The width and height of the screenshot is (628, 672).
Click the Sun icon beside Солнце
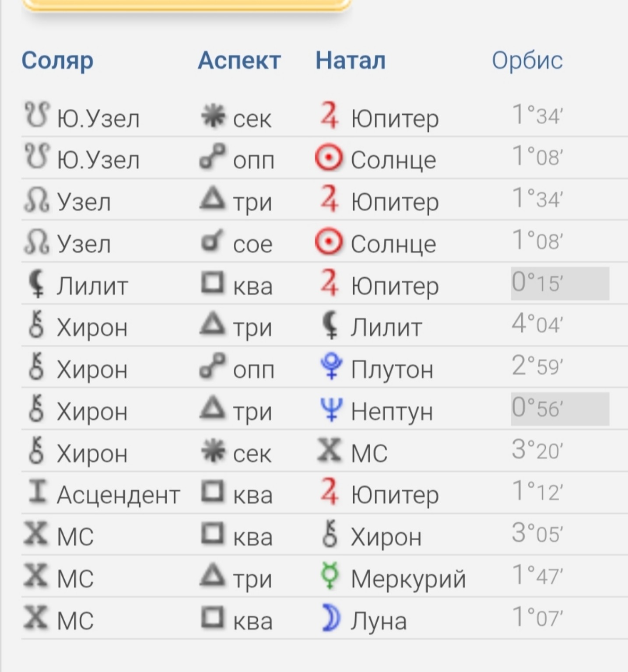(x=329, y=158)
